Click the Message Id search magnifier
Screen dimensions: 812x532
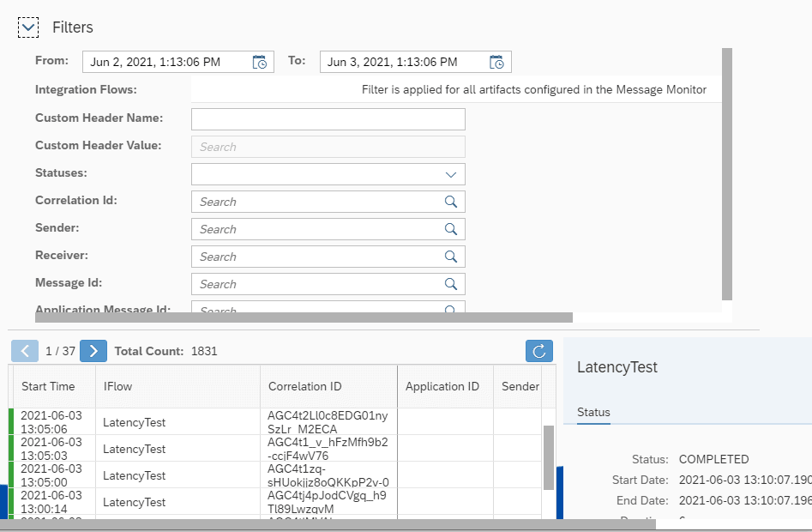tap(450, 284)
